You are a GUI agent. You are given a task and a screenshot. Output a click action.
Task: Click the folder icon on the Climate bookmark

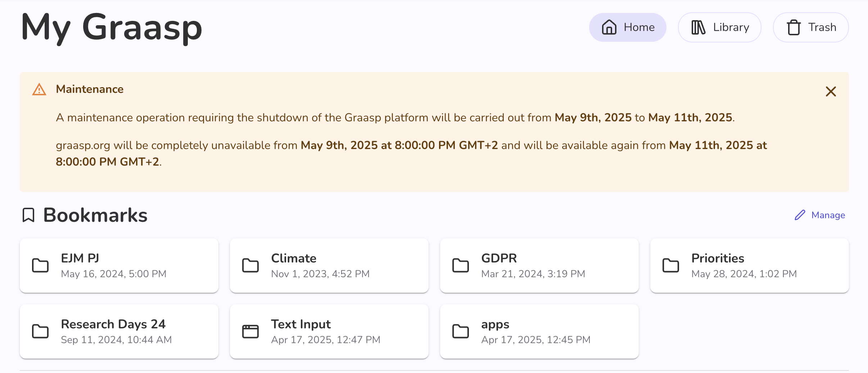(x=250, y=265)
